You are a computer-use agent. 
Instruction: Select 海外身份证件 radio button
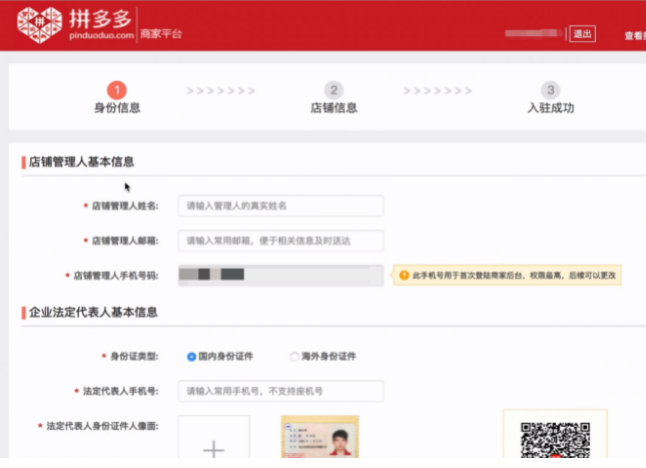[294, 356]
